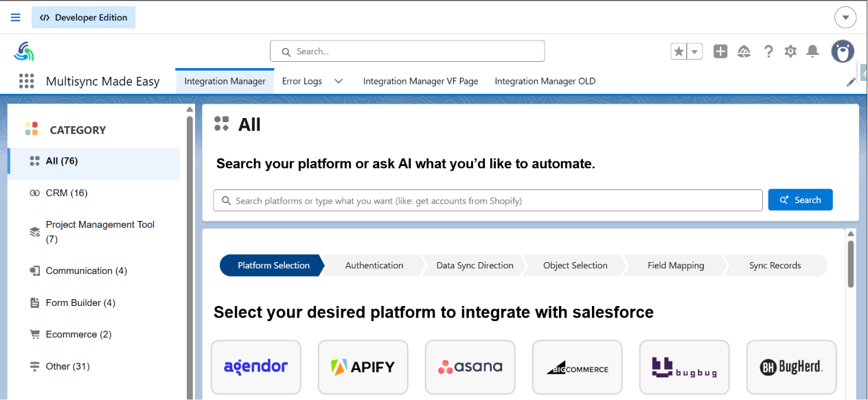Select the Other (31) category
The height and width of the screenshot is (400, 868).
[94, 366]
